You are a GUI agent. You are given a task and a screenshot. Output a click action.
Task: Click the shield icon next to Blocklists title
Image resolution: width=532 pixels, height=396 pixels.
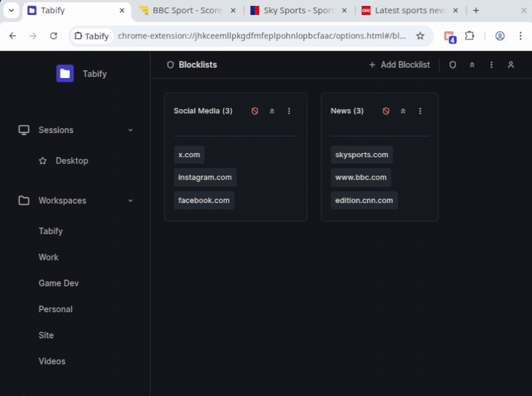[170, 65]
